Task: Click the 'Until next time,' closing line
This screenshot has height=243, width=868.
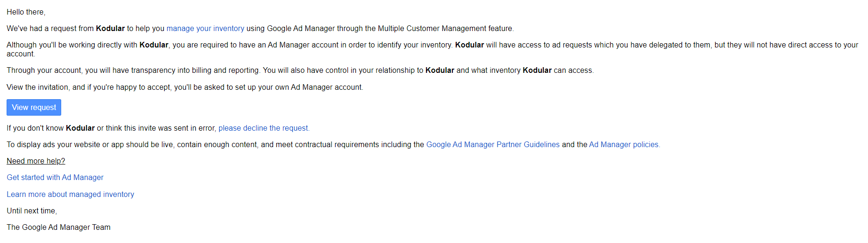Action: tap(32, 211)
